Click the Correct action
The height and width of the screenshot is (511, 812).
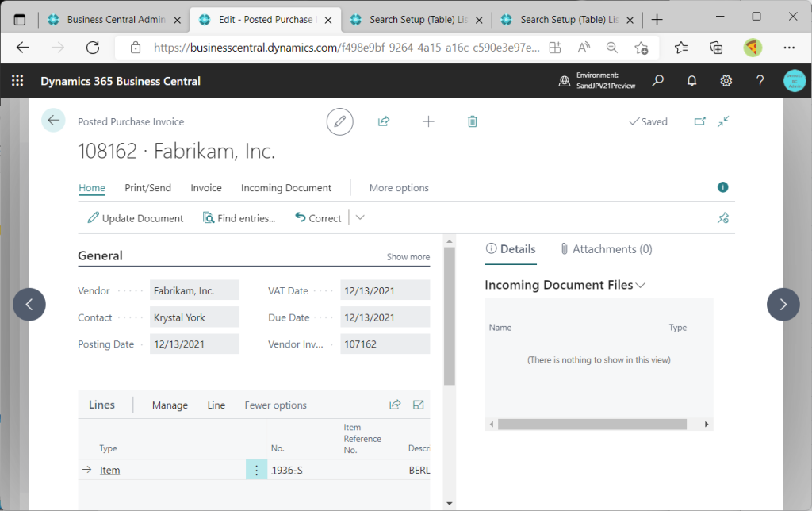[x=318, y=218]
